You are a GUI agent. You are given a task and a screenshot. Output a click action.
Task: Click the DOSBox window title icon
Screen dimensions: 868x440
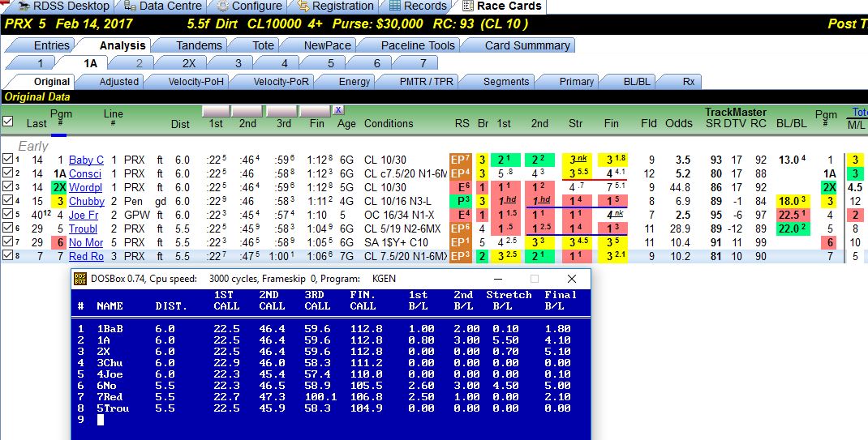[x=80, y=279]
